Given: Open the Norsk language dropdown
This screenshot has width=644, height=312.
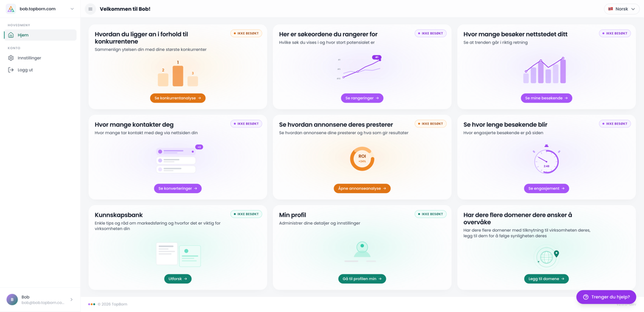Looking at the screenshot, I should click(x=622, y=9).
